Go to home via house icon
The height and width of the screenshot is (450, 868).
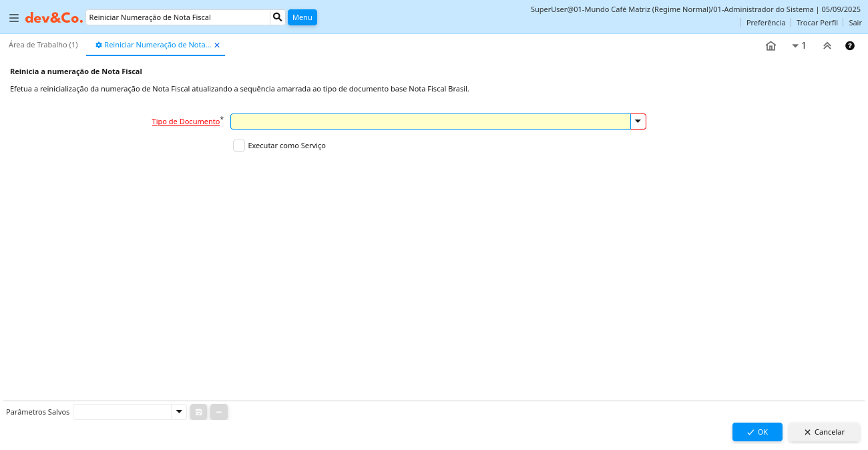point(771,46)
